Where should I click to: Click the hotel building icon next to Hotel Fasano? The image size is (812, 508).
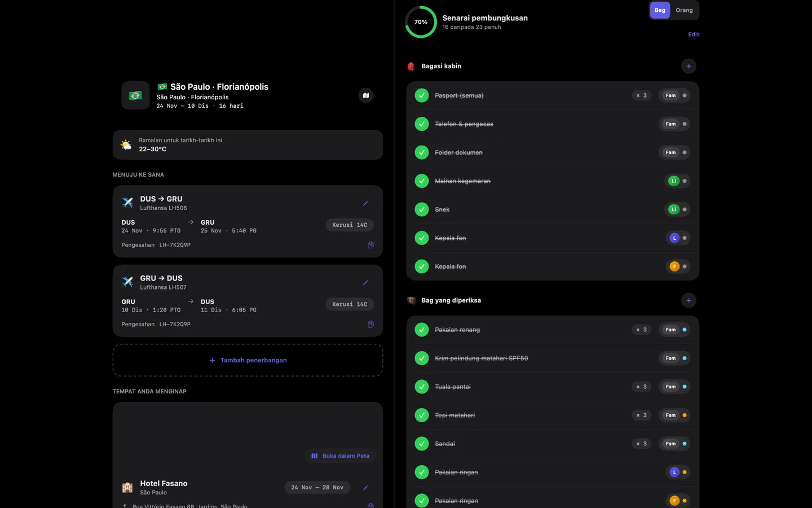click(127, 487)
